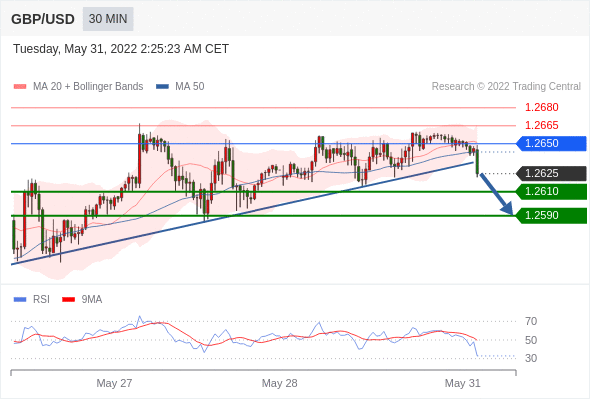Image resolution: width=590 pixels, height=400 pixels.
Task: Click the May 27 date label
Action: pos(114,383)
